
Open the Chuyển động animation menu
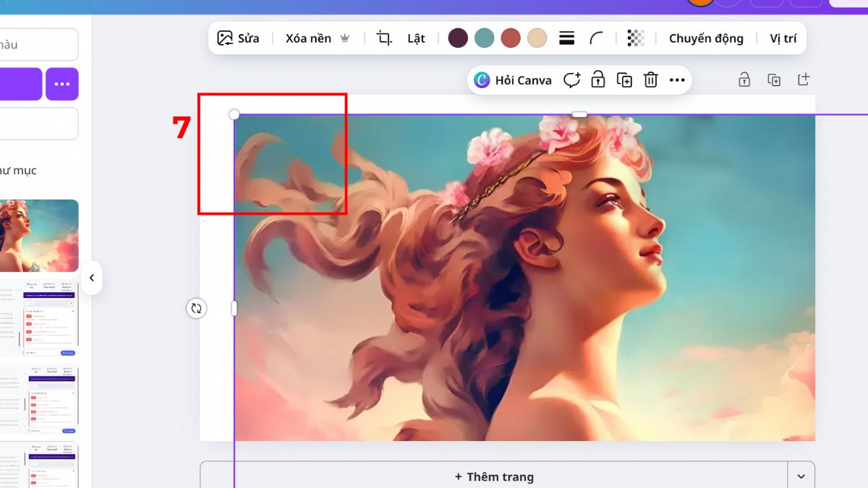pyautogui.click(x=705, y=38)
